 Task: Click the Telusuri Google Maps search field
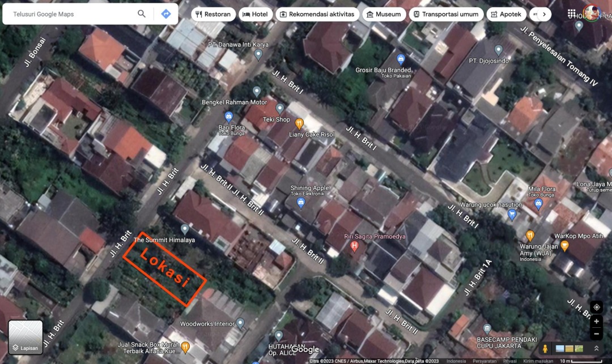point(71,14)
